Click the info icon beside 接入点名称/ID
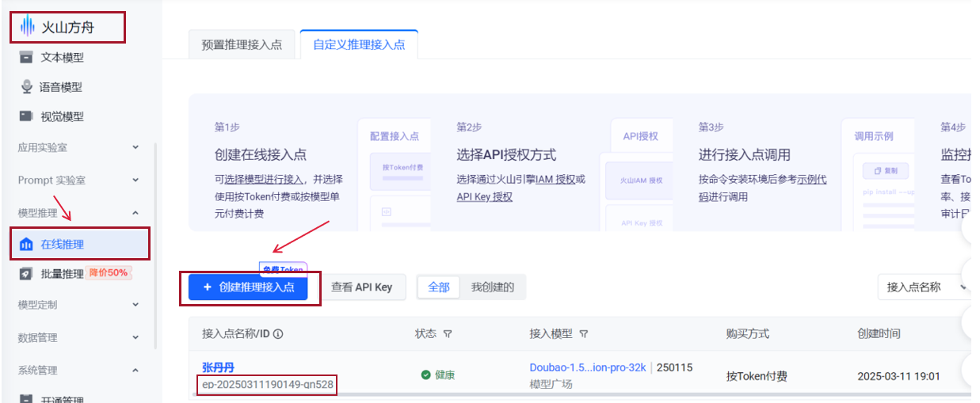Viewport: 980px width, 403px height. pos(278,334)
